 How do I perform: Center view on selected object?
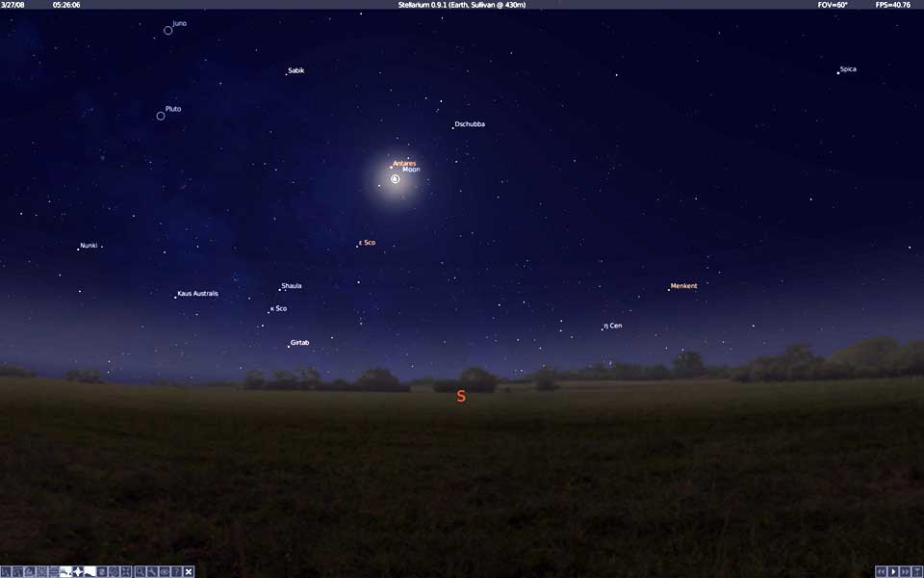coord(126,571)
